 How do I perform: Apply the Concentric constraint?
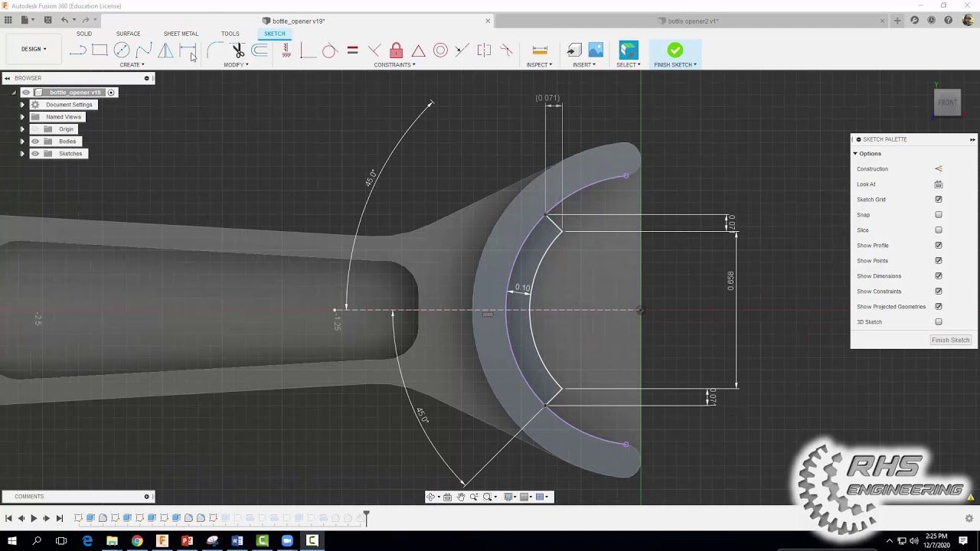(x=440, y=51)
